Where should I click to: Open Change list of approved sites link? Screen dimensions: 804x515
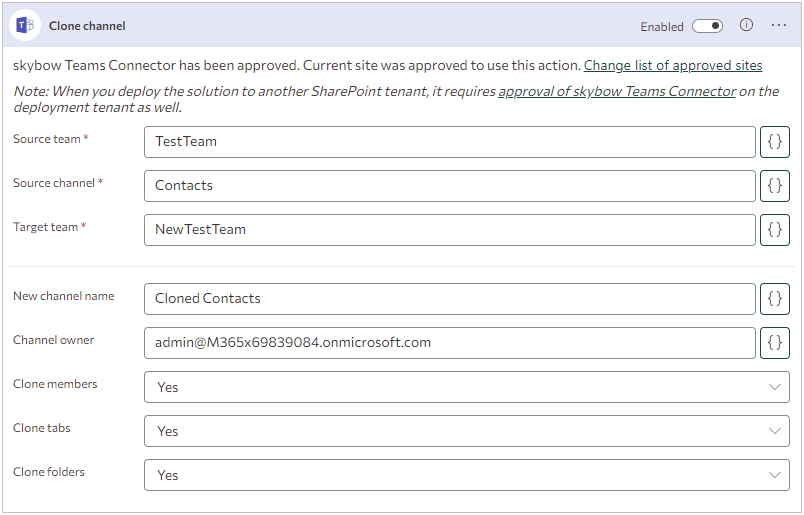[x=673, y=66]
